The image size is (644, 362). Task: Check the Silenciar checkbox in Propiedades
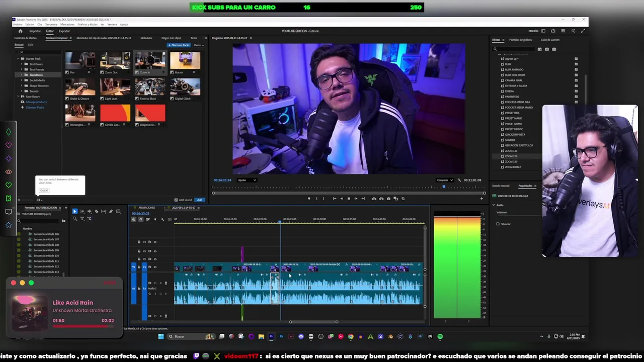[x=498, y=224]
